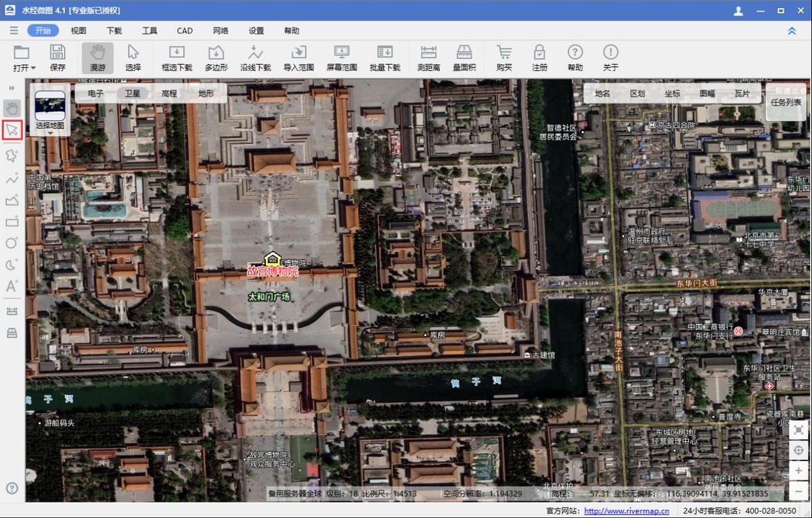Switch map layer to 电子
Viewport: 812px width, 518px height.
coord(96,93)
